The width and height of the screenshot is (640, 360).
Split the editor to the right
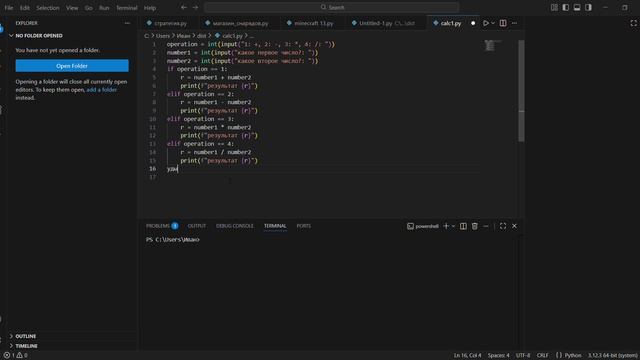pos(503,23)
